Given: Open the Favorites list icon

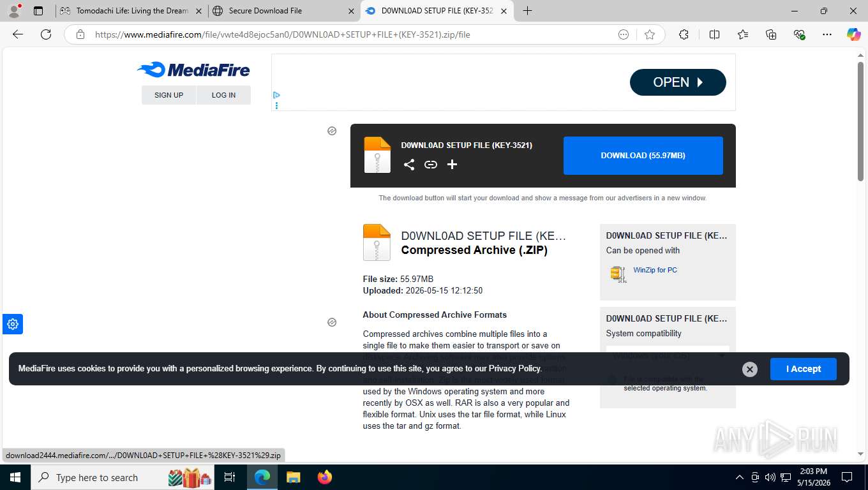Looking at the screenshot, I should point(743,34).
